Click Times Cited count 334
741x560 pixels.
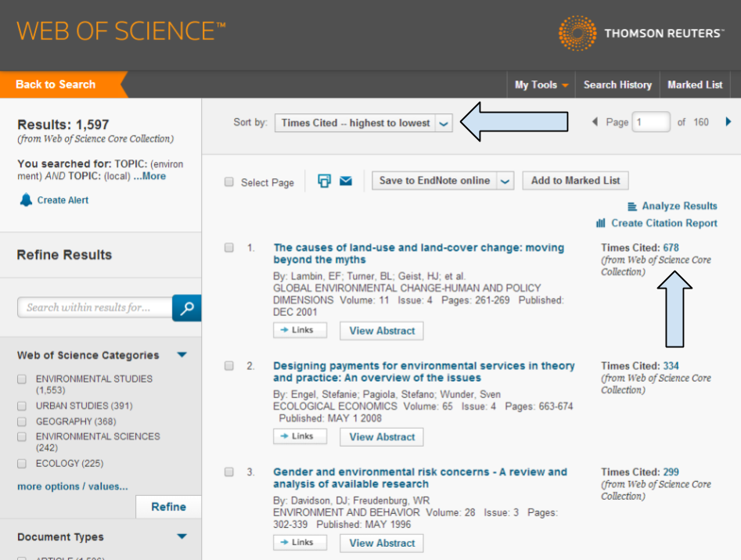(x=671, y=365)
